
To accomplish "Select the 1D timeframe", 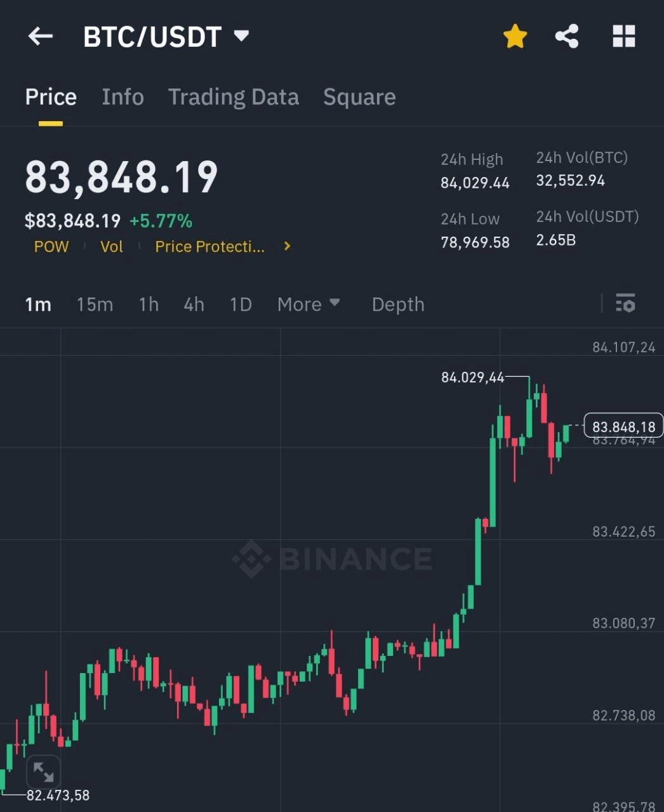I will click(x=241, y=304).
